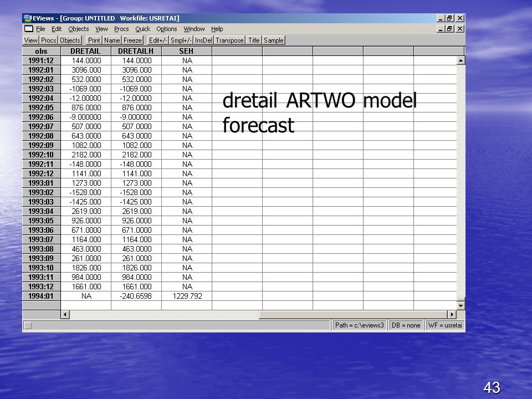This screenshot has width=532, height=399.
Task: Click vertical scrollbar up arrow
Action: (461, 61)
